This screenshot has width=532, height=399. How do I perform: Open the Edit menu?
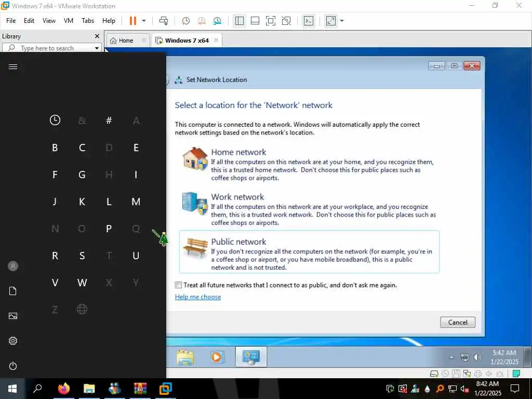[29, 21]
